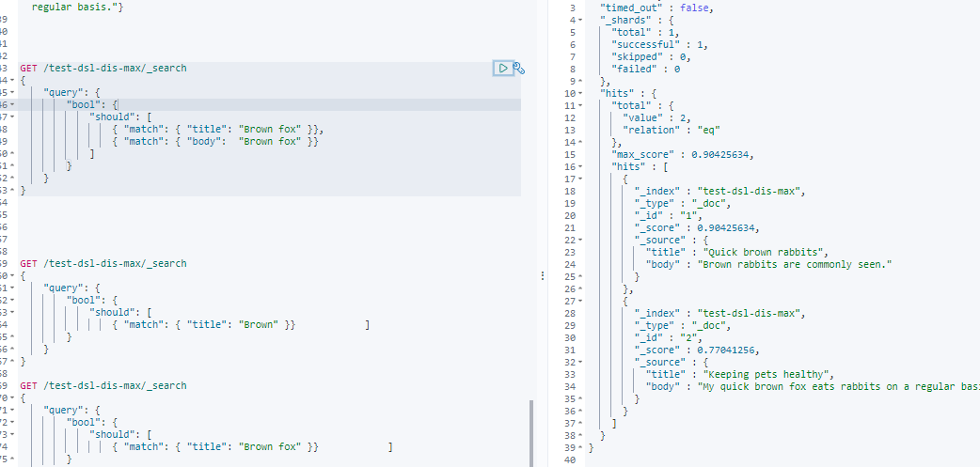
Task: Click the highlighted GET /test-dsl-dis-max/_search request line
Action: tap(103, 68)
